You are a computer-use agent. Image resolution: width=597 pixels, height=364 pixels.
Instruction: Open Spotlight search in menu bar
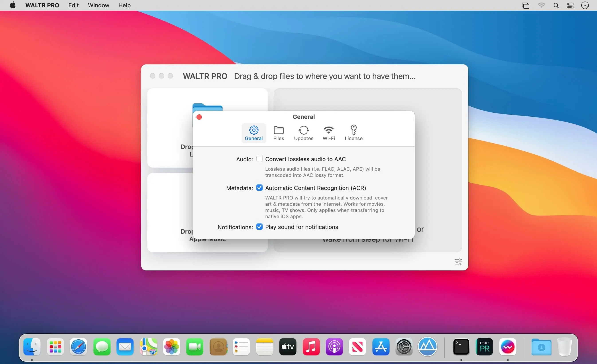click(x=556, y=5)
